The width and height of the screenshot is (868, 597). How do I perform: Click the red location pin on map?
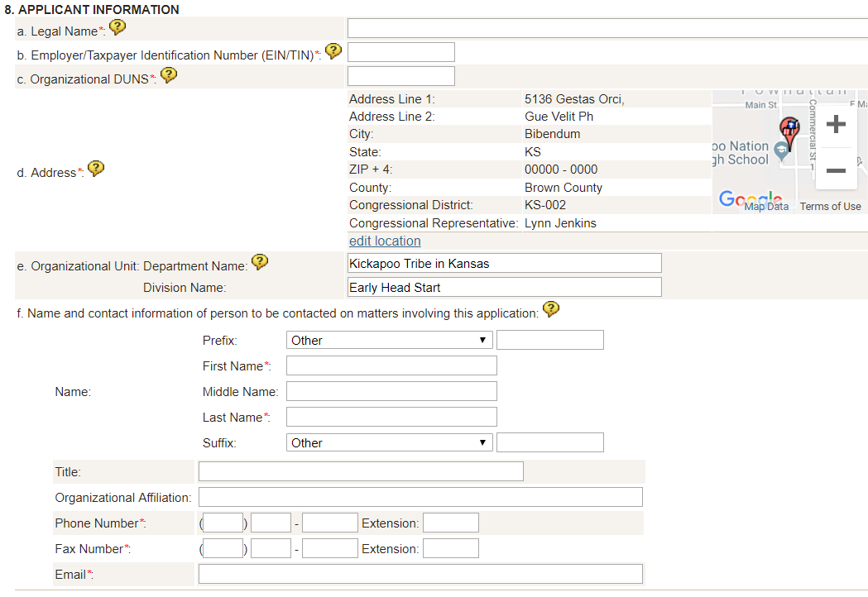pos(789,131)
